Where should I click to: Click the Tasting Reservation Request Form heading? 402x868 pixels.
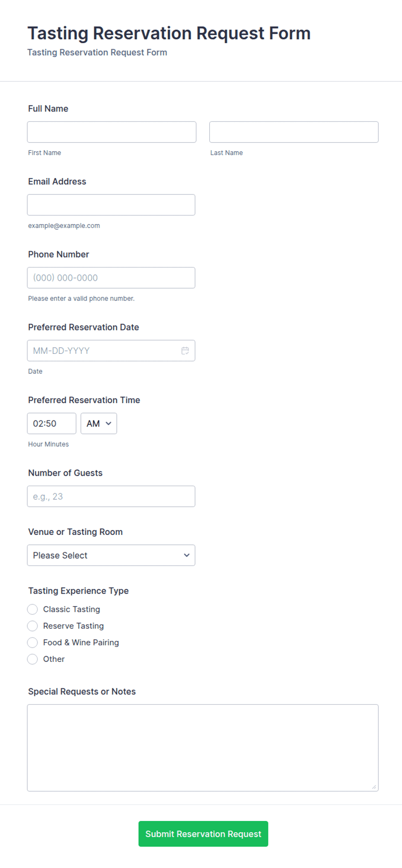[x=169, y=33]
